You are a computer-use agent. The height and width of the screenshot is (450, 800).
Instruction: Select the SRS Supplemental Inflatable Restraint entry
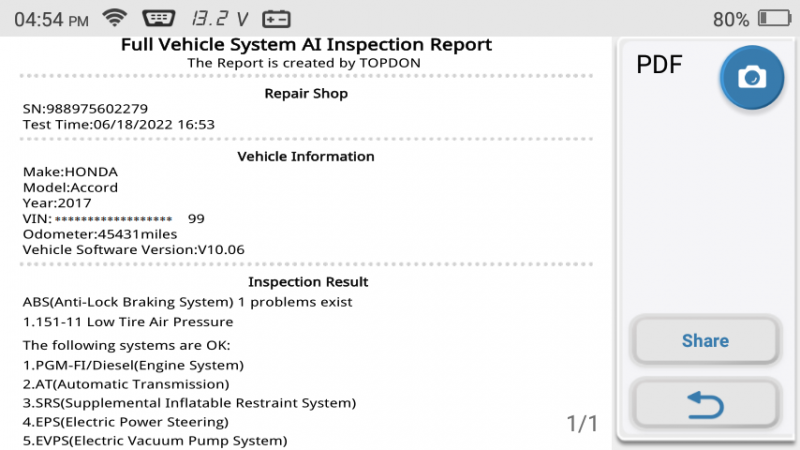pyautogui.click(x=189, y=403)
